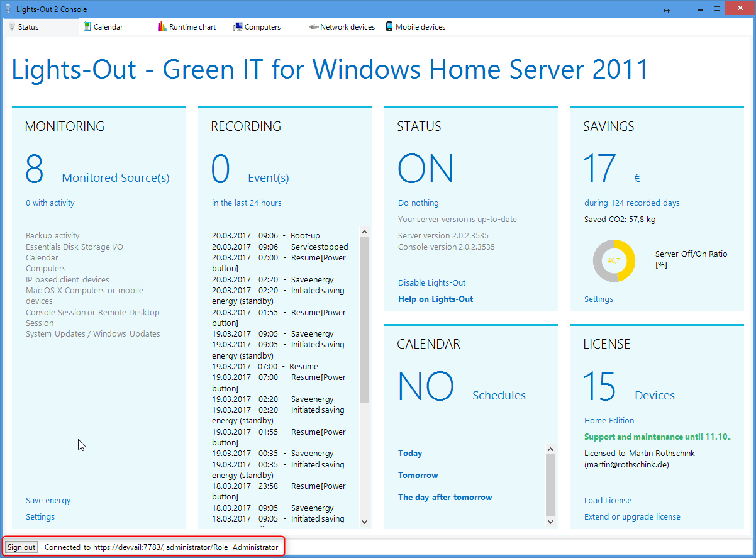Click 'Server version 2.0.2.3535' text
This screenshot has height=558, width=756.
(x=443, y=236)
